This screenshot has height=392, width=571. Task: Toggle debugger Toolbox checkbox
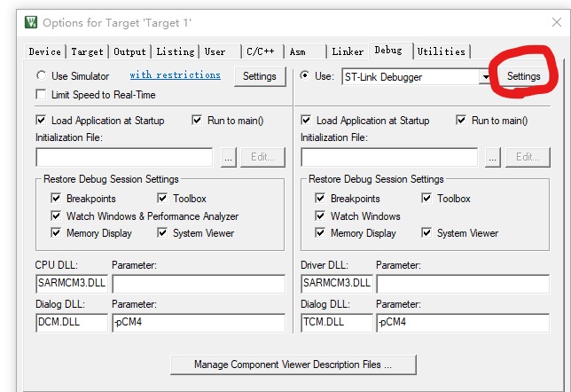426,198
